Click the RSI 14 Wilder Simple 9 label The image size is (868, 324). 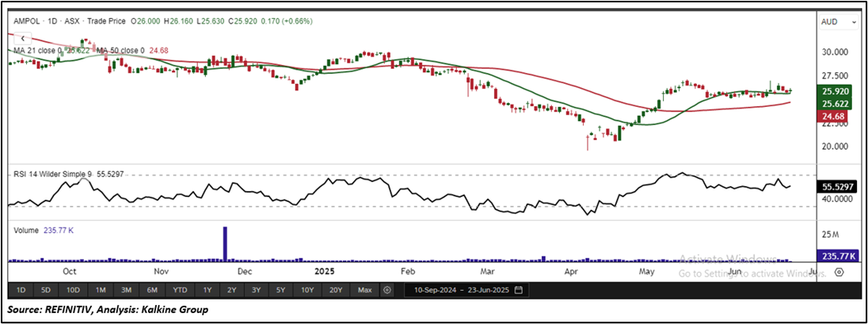[52, 174]
